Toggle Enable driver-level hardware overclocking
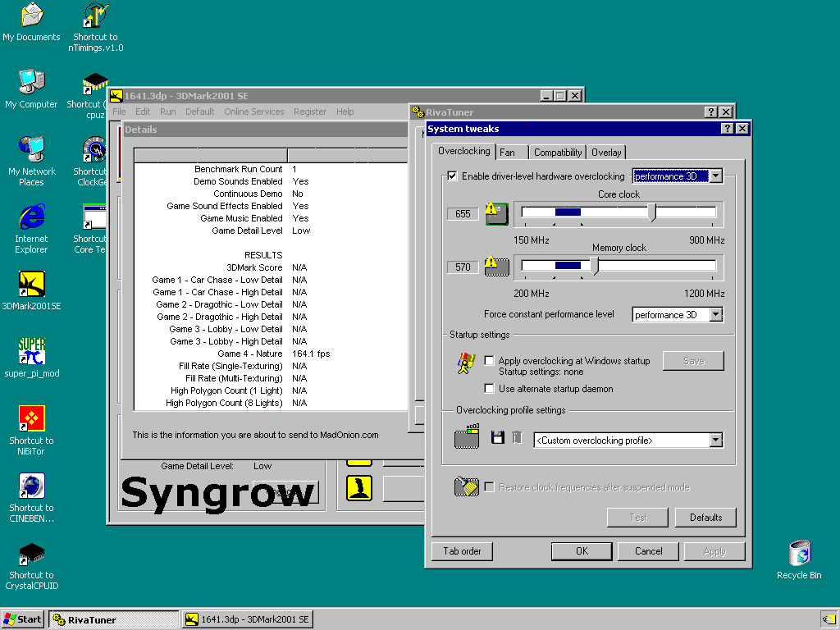 453,176
